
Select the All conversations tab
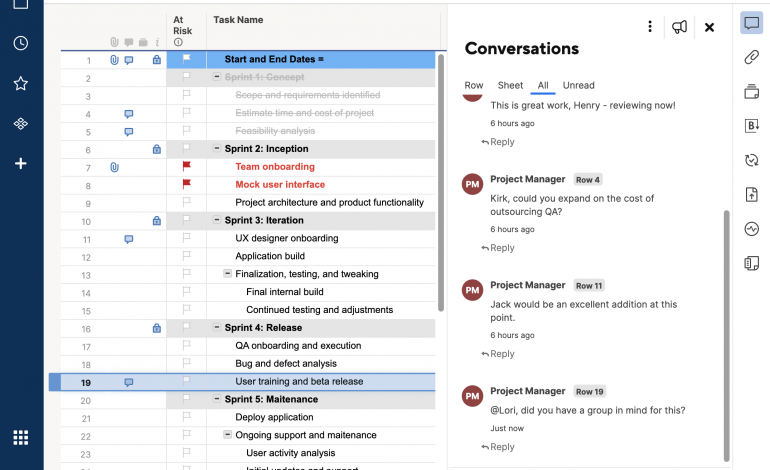coord(543,85)
